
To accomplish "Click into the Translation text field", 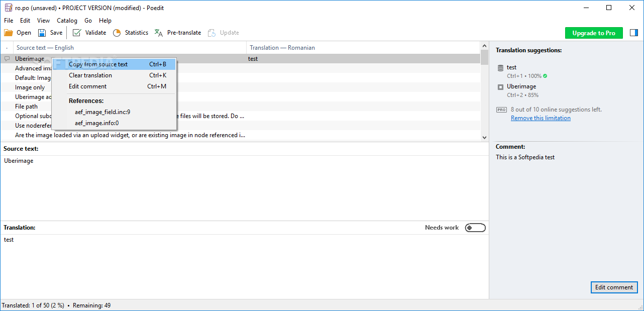I will (x=244, y=266).
